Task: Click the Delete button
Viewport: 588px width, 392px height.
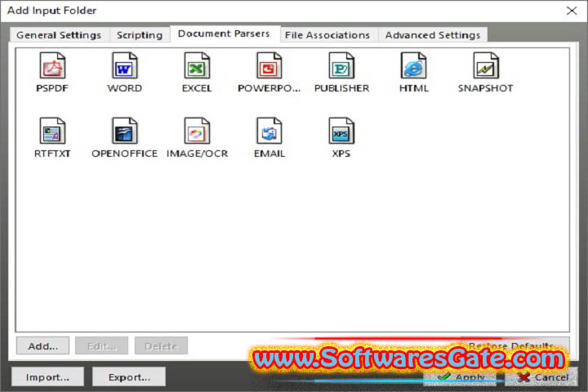Action: (x=161, y=345)
